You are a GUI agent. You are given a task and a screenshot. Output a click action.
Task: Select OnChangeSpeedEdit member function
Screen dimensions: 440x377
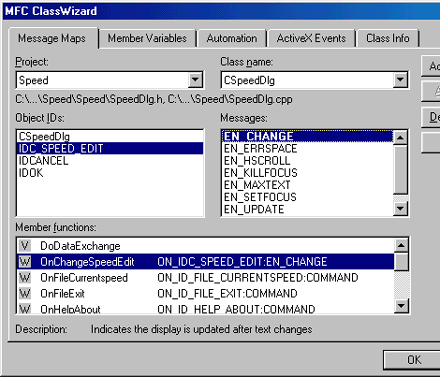205,262
